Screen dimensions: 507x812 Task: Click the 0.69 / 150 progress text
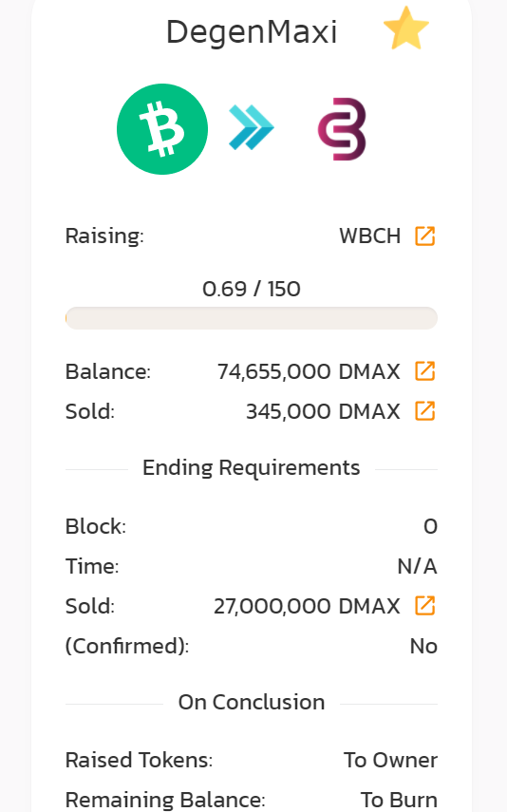[252, 289]
